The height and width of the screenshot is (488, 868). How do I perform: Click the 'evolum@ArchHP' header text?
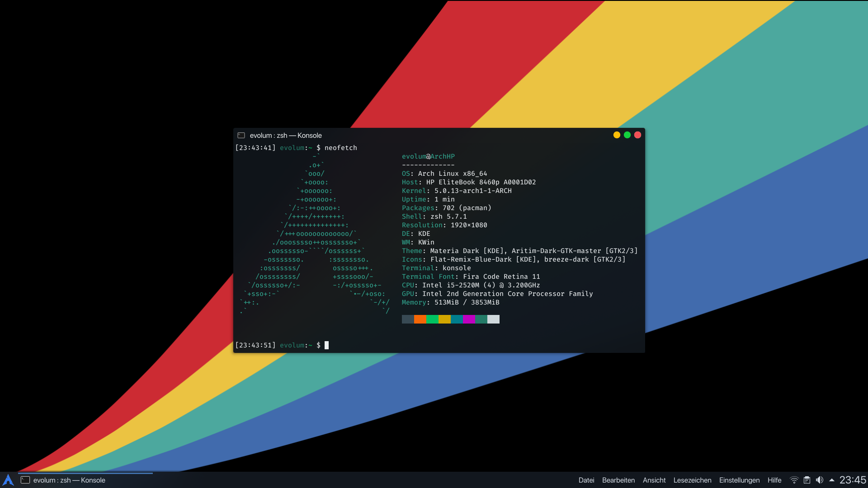click(428, 156)
